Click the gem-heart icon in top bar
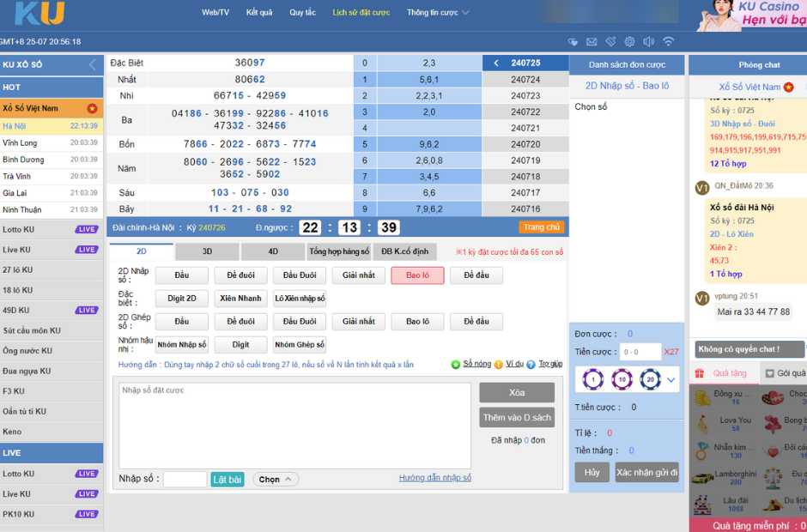The height and width of the screenshot is (532, 807). pos(573,42)
